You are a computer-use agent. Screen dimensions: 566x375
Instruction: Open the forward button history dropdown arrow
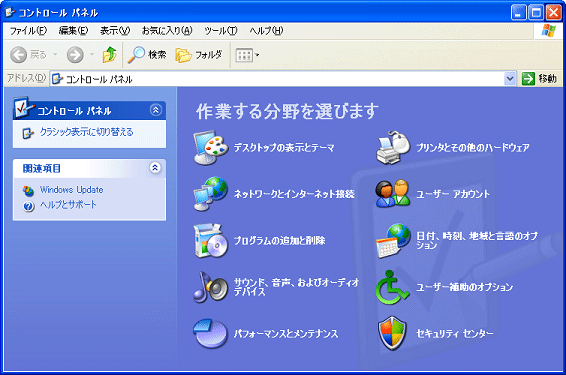tap(92, 55)
